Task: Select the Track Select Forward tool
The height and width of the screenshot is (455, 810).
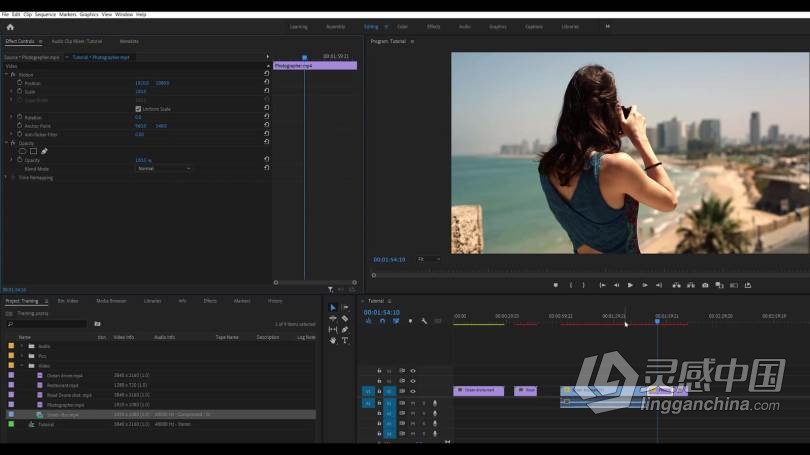Action: pos(345,308)
